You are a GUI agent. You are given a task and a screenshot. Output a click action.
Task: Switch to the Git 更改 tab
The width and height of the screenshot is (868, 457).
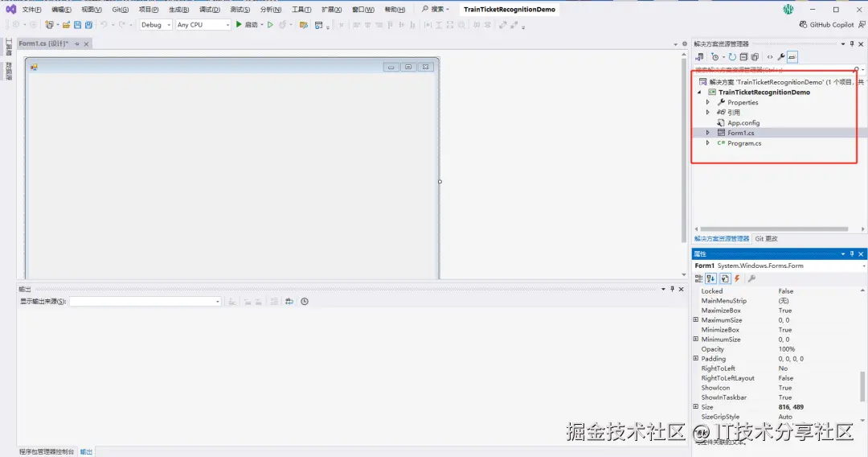[766, 239]
